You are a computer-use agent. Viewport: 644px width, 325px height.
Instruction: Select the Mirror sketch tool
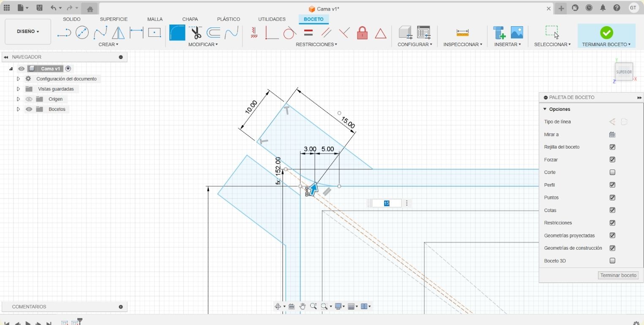coord(118,33)
